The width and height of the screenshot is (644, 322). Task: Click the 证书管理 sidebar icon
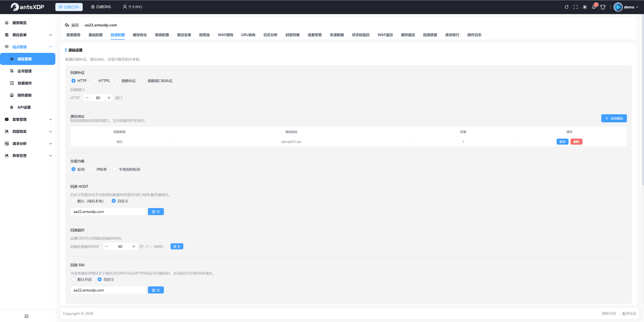click(12, 71)
